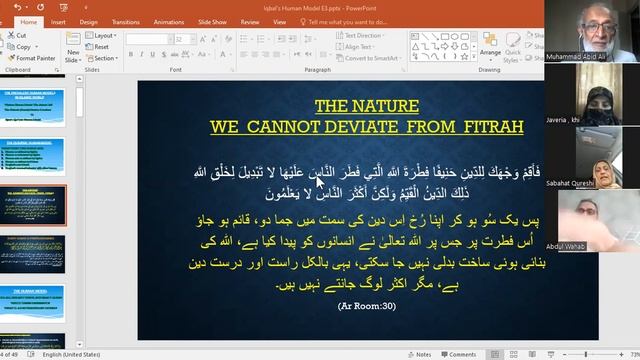Copy the selection
The width and height of the screenshot is (640, 360).
[19, 47]
